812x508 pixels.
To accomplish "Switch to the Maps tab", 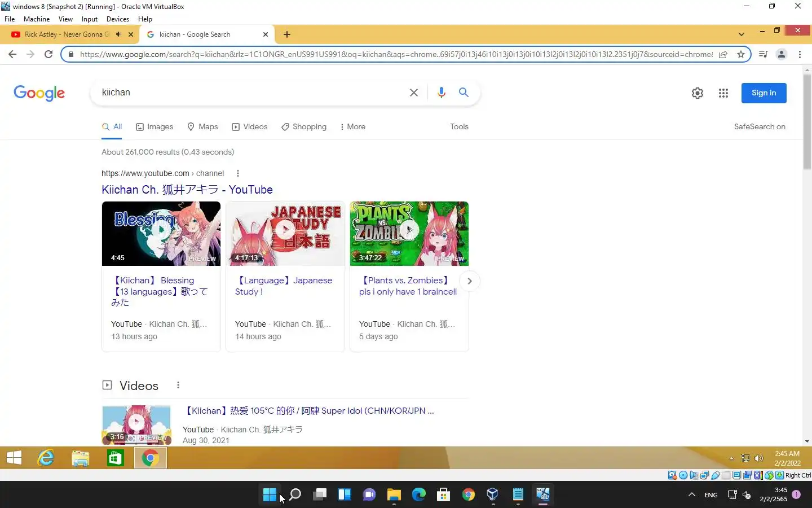I will [202, 126].
